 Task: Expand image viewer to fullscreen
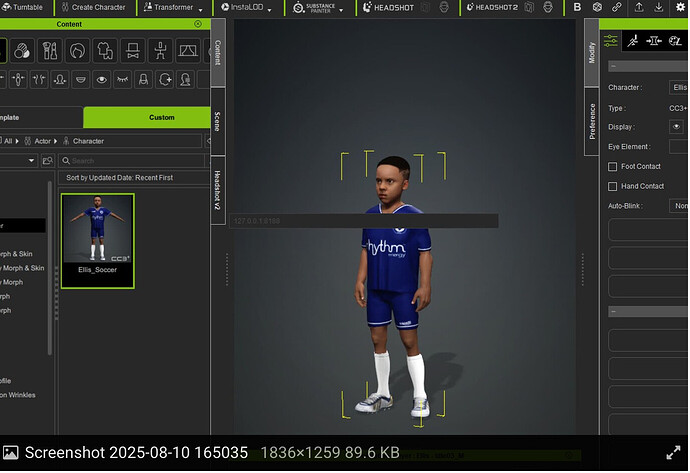coord(674,453)
